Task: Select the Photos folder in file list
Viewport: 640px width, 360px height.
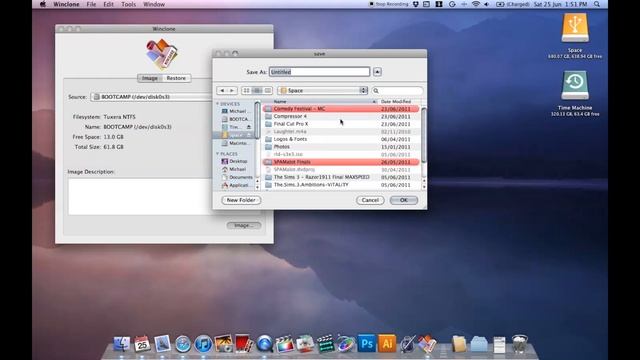Action: click(x=341, y=147)
